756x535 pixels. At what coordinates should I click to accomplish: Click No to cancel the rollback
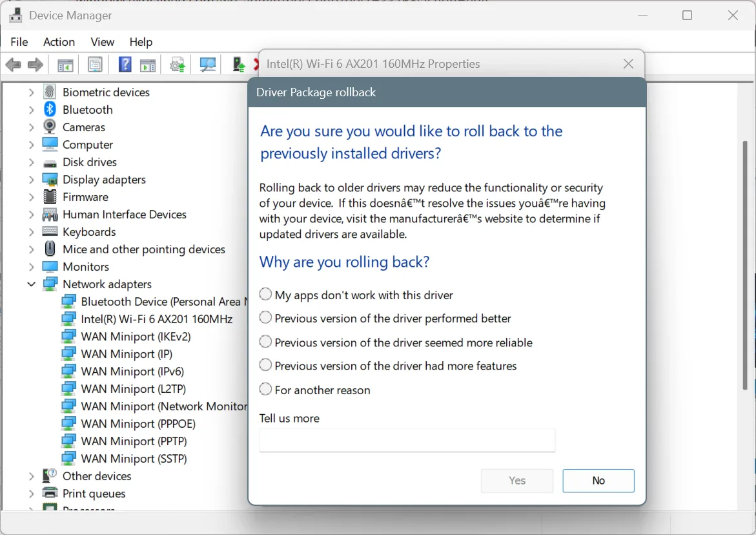[598, 481]
